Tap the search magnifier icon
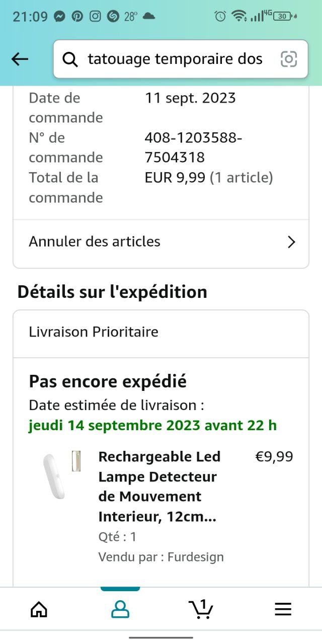Screen dimensions: 322x644 coord(70,59)
